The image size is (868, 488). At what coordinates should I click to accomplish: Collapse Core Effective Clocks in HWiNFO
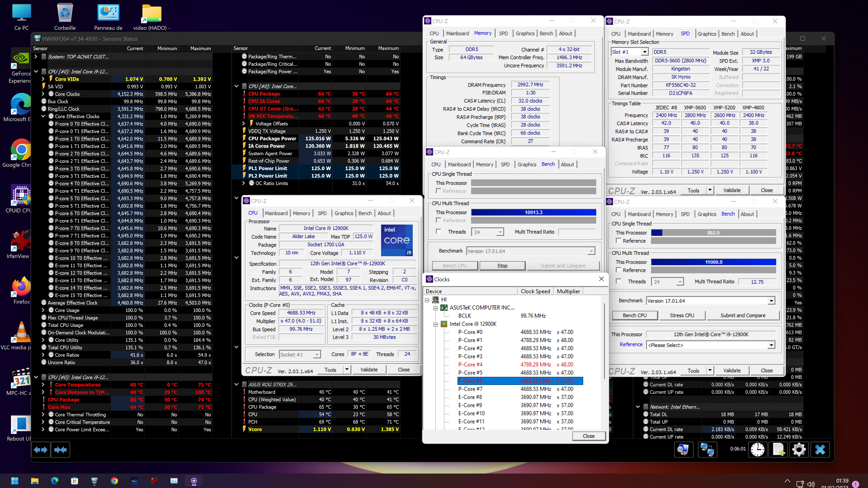pyautogui.click(x=43, y=116)
